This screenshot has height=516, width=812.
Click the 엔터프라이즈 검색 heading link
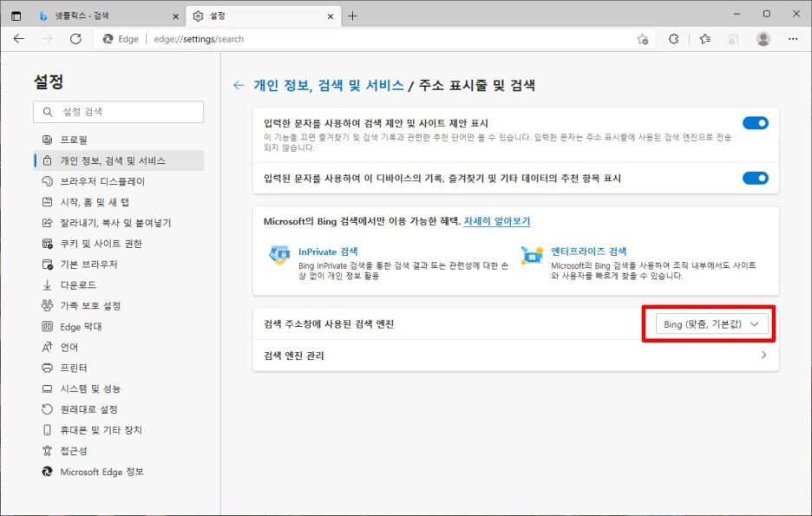pos(588,251)
